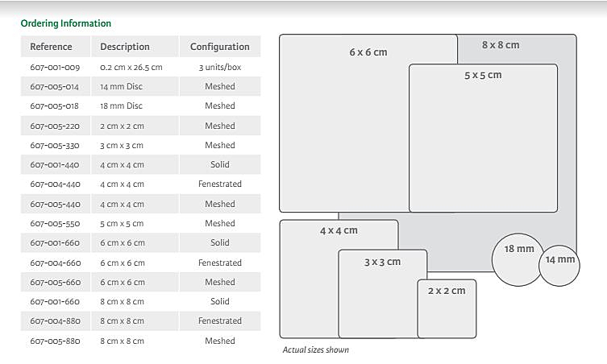The width and height of the screenshot is (607, 364).
Task: Click the 2 x 2 cm square
Action: pyautogui.click(x=447, y=308)
